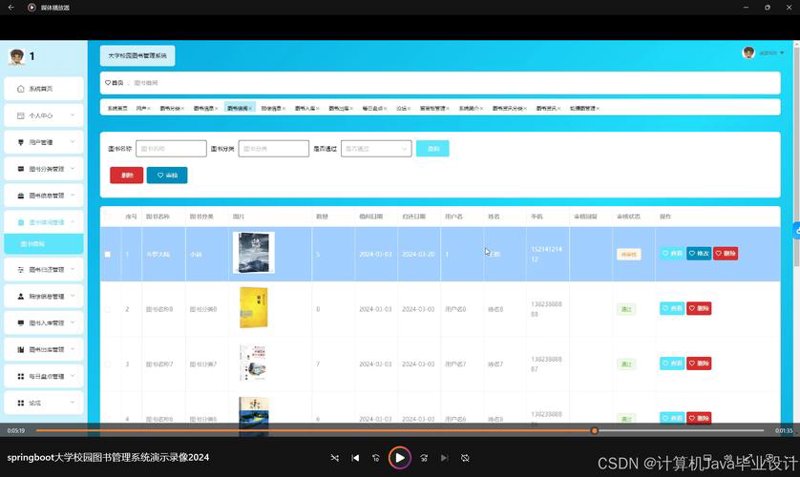Play the video
This screenshot has height=477, width=800.
pos(399,458)
